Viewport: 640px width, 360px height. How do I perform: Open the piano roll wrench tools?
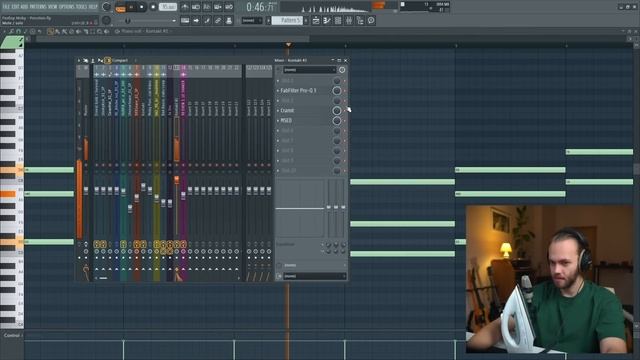click(x=11, y=31)
